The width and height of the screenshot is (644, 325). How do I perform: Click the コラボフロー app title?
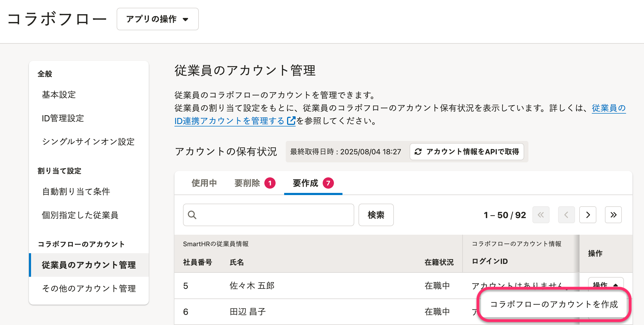pyautogui.click(x=57, y=19)
